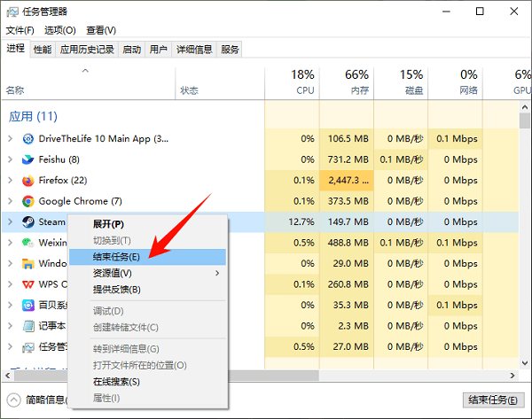Select 结束任务(E) in context menu
Image resolution: width=532 pixels, height=419 pixels.
pyautogui.click(x=129, y=257)
